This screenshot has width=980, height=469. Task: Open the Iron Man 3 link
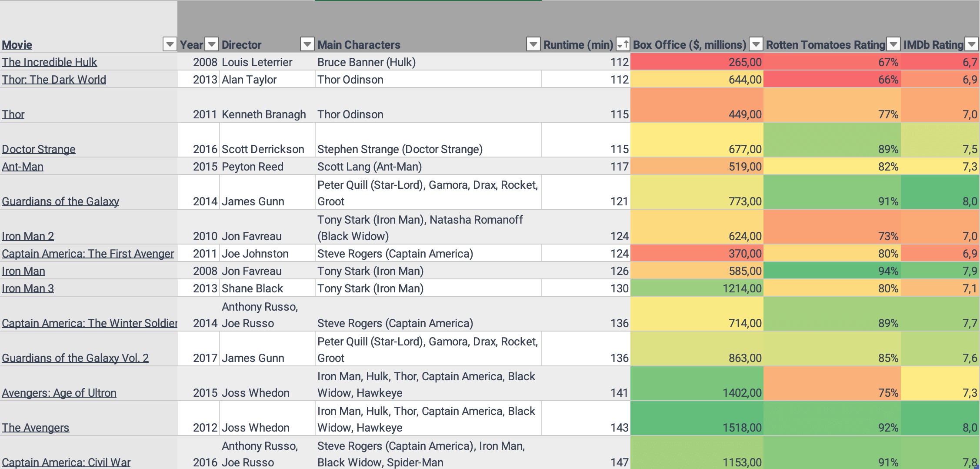point(28,288)
